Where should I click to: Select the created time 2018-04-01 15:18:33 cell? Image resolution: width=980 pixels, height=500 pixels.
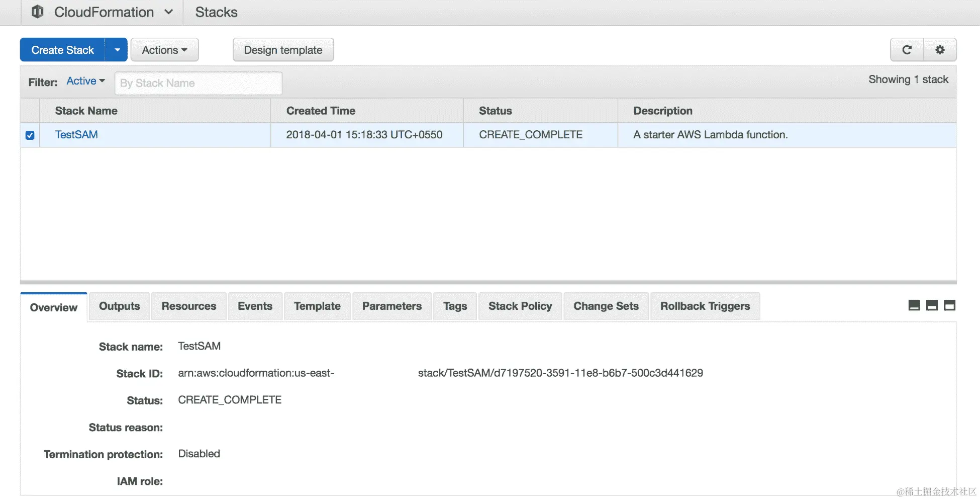[364, 135]
